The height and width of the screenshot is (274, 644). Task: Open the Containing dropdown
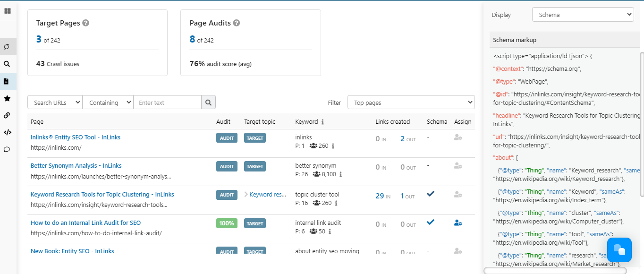[x=108, y=103]
